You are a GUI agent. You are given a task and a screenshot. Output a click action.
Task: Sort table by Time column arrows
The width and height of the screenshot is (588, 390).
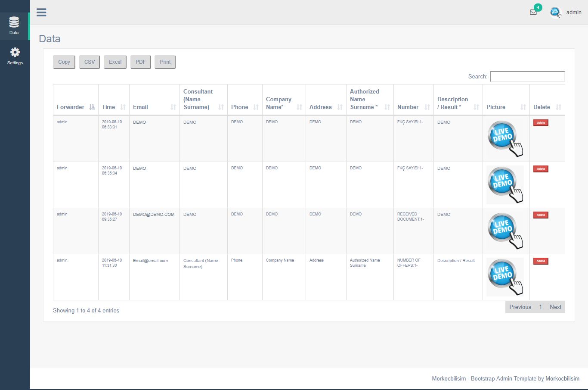pos(123,107)
